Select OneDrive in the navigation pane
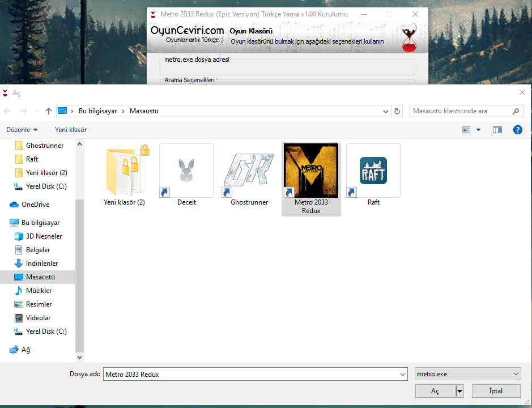The image size is (532, 408). click(30, 205)
